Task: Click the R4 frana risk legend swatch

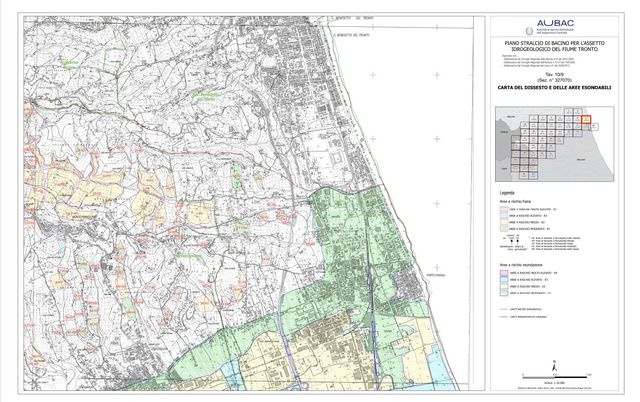Action: [504, 209]
